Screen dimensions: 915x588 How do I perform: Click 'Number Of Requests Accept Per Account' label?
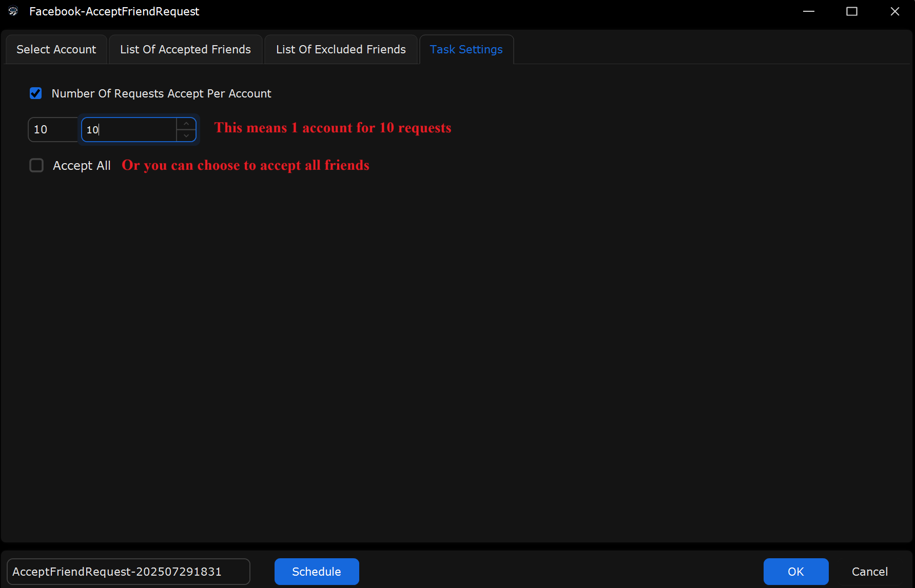[161, 93]
